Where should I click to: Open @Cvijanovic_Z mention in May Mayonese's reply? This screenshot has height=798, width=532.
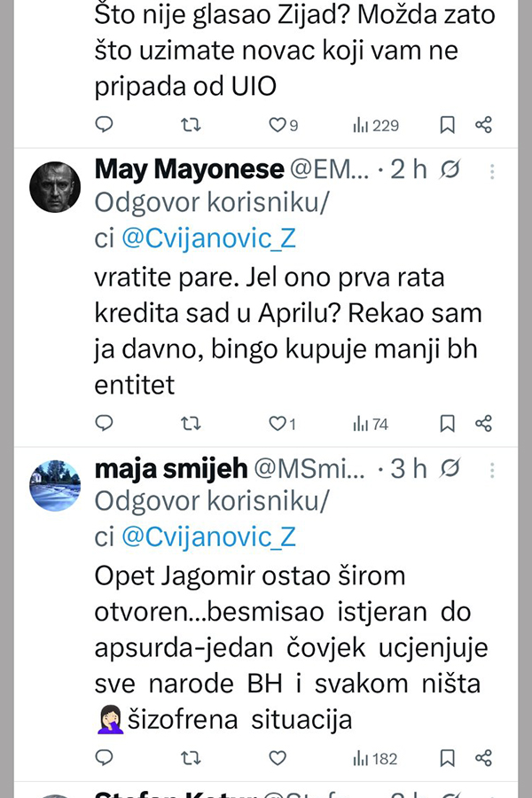coord(207,238)
